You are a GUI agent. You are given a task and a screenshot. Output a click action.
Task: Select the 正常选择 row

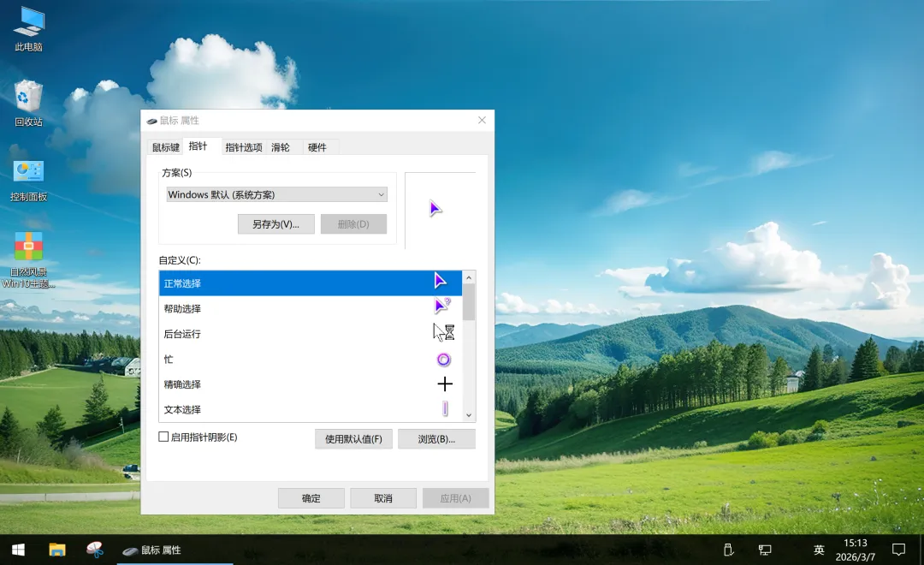(x=311, y=283)
